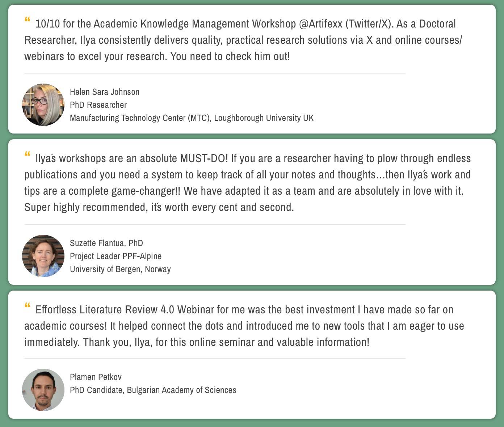
Task: Click "Manufacturing Technology Center (MTC), Loughborough University UK"
Action: [192, 118]
